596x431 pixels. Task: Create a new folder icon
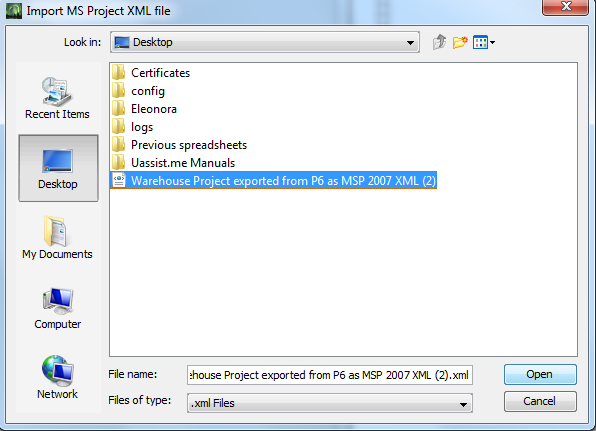tap(460, 42)
